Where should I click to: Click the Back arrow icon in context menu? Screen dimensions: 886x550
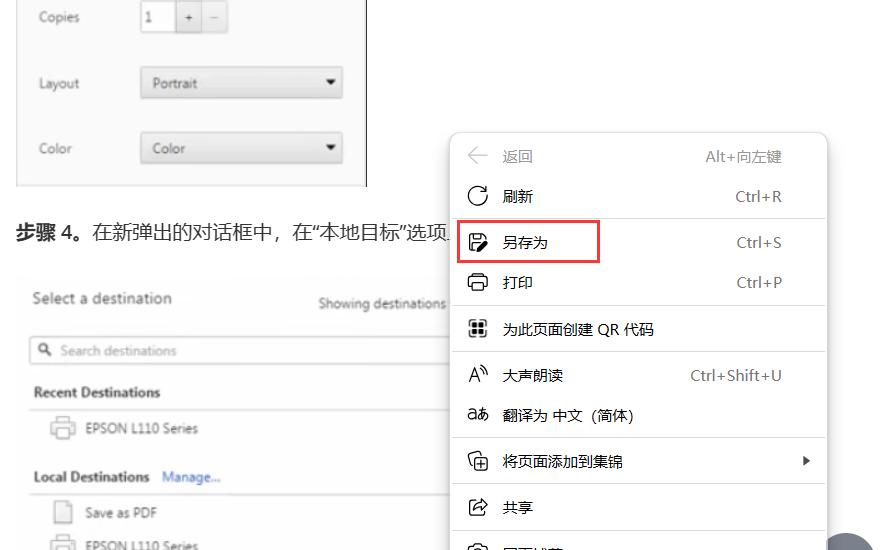[x=477, y=155]
